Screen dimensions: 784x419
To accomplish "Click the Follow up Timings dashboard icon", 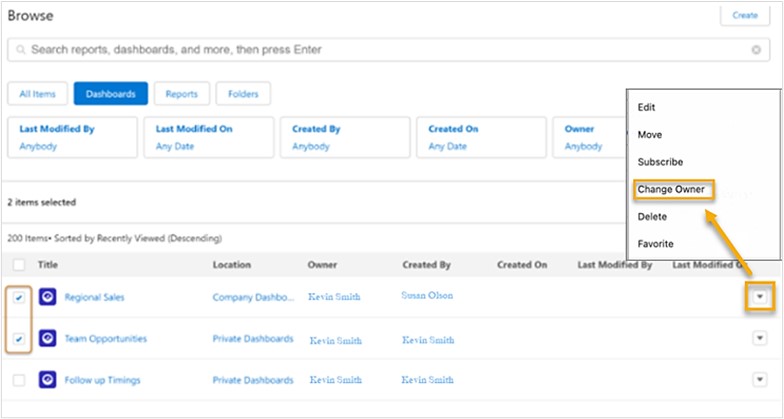I will [x=47, y=380].
